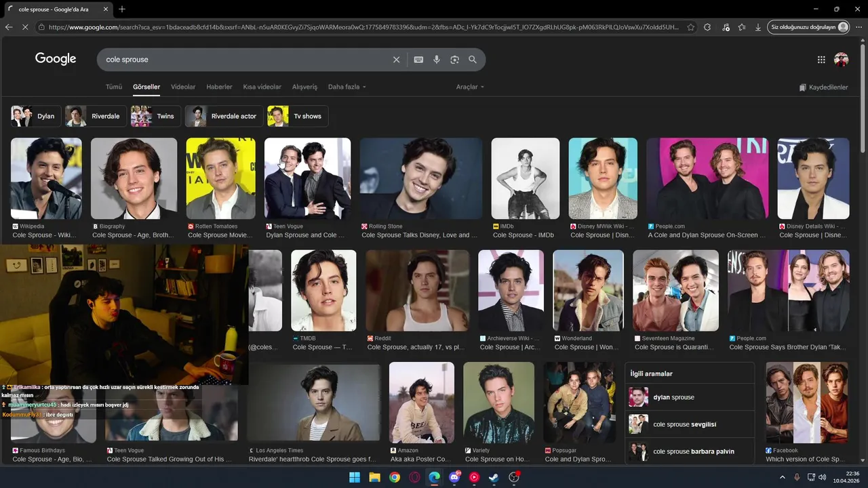The width and height of the screenshot is (868, 488).
Task: Show hidden system tray icons
Action: [782, 477]
